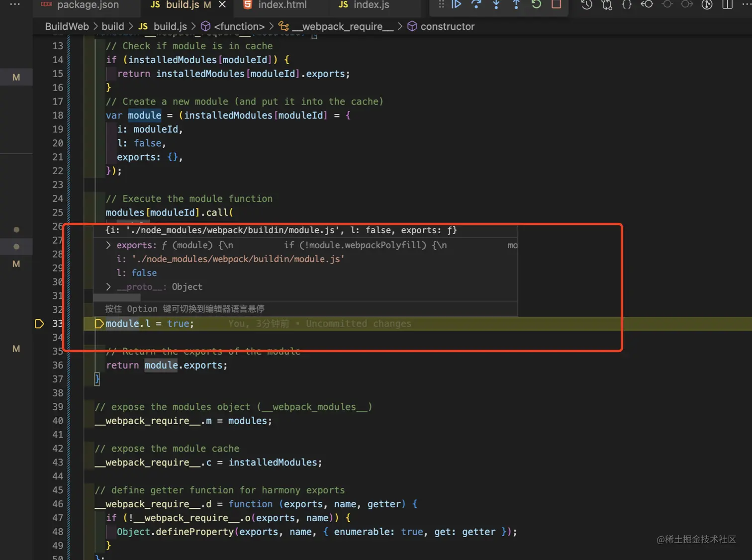The image size is (752, 560).
Task: Expand the exports property in debug hover
Action: coord(108,245)
